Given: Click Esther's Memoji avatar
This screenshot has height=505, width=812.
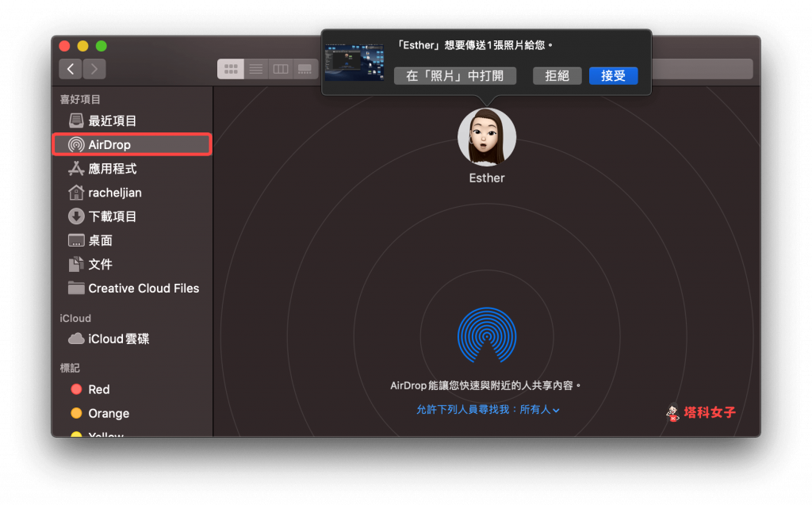Looking at the screenshot, I should pos(486,136).
